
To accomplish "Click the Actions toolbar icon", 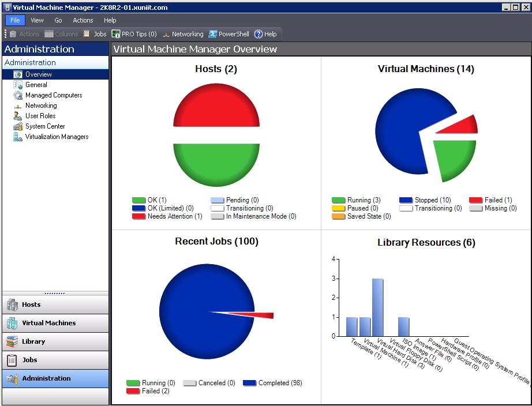I will tap(13, 34).
